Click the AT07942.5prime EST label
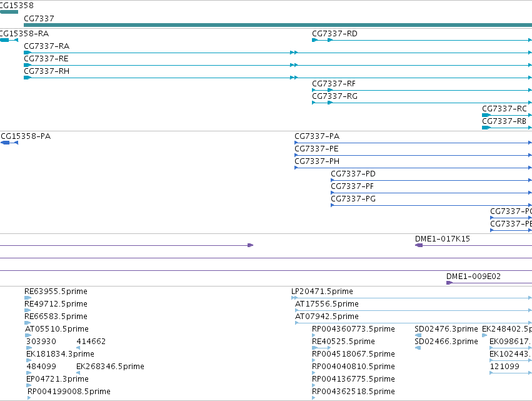The height and width of the screenshot is (401, 532). [x=327, y=317]
